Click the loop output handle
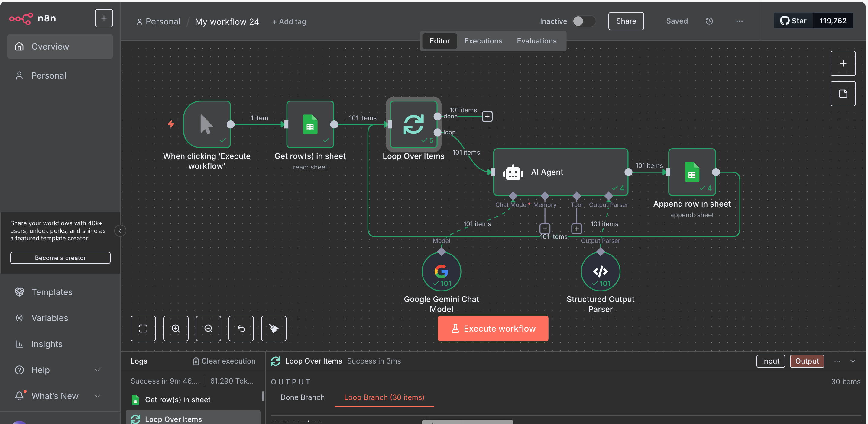Viewport: 868px width, 424px height. coord(437,132)
